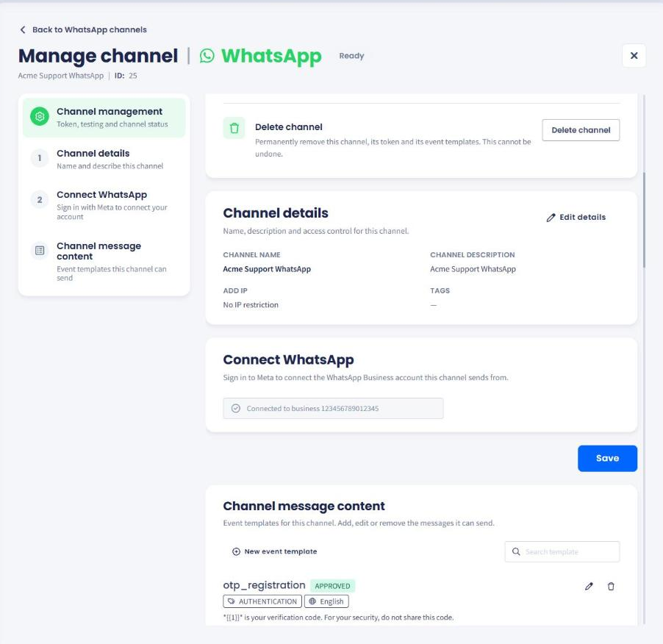This screenshot has height=644, width=663.
Task: Click the pencil icon next to Edit details
Action: coord(551,218)
